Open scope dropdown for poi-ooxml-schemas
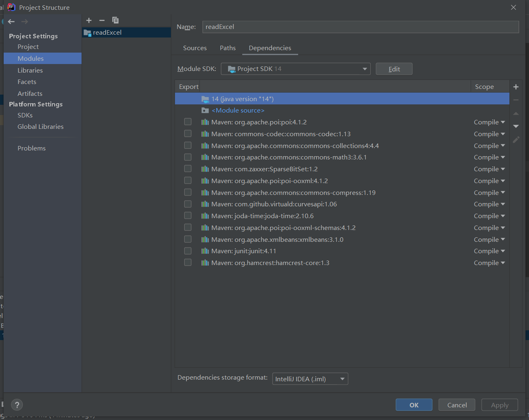This screenshot has width=529, height=420. click(489, 228)
